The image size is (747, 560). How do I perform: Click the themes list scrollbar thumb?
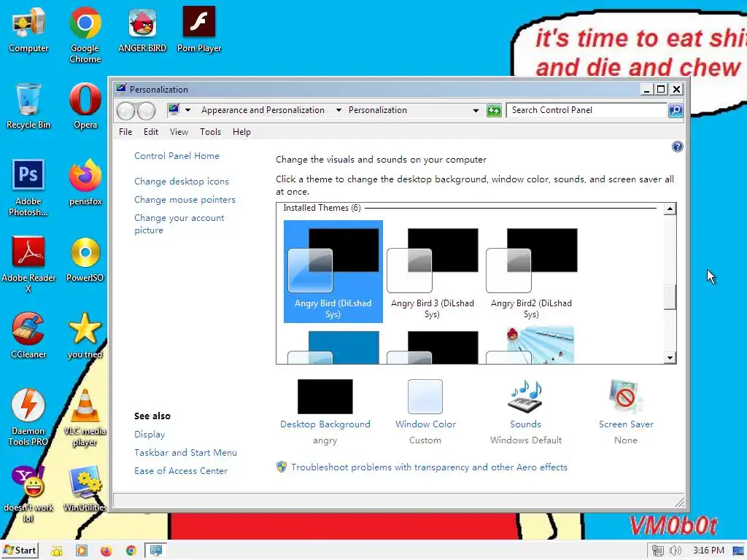pos(670,297)
